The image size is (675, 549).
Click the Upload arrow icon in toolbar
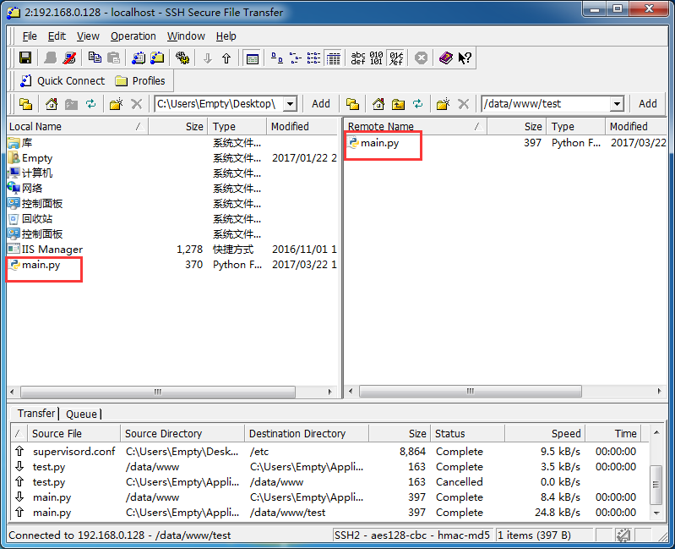(226, 58)
